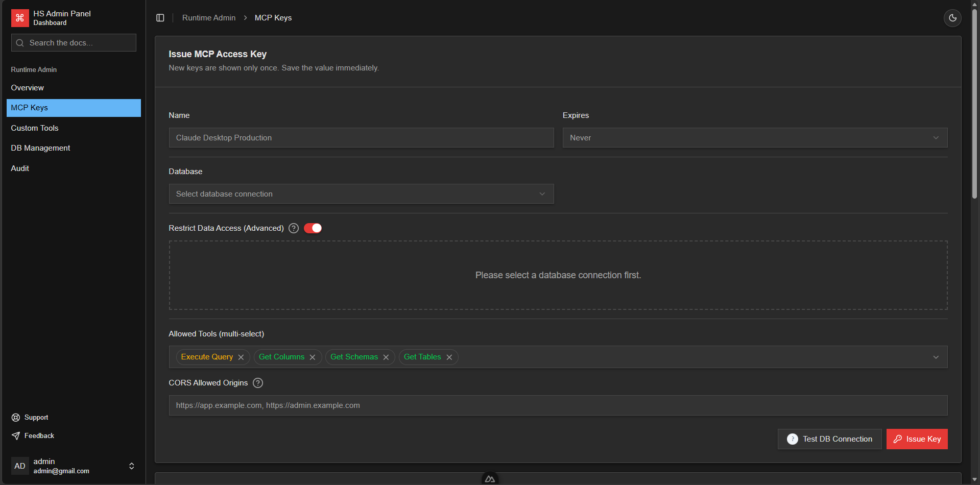
Task: Focus the Name input field
Action: (361, 138)
